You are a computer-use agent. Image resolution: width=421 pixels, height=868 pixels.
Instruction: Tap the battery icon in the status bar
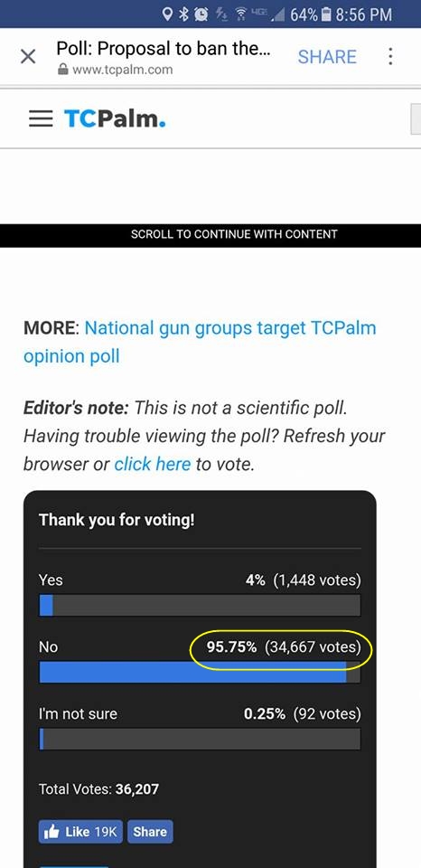click(x=326, y=14)
